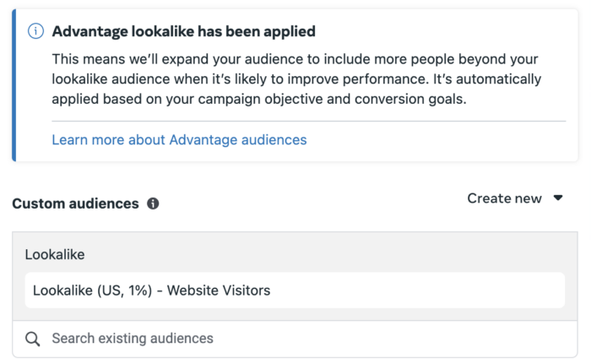Click the magnifying glass search icon
This screenshot has height=364, width=591.
coord(32,339)
